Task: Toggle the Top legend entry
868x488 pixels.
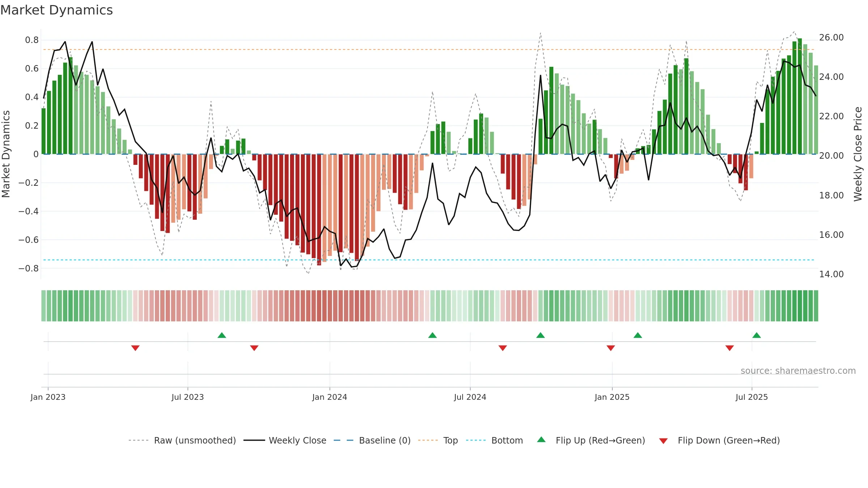Action: (438, 440)
